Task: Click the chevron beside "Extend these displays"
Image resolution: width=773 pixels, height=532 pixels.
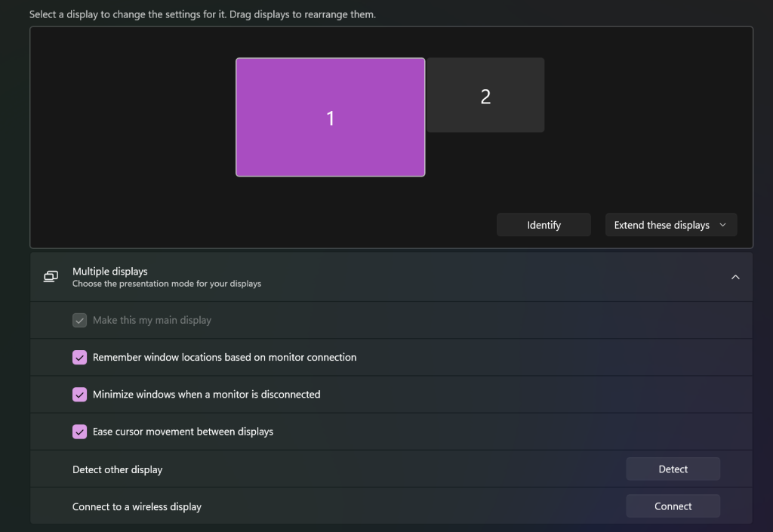Action: coord(722,225)
